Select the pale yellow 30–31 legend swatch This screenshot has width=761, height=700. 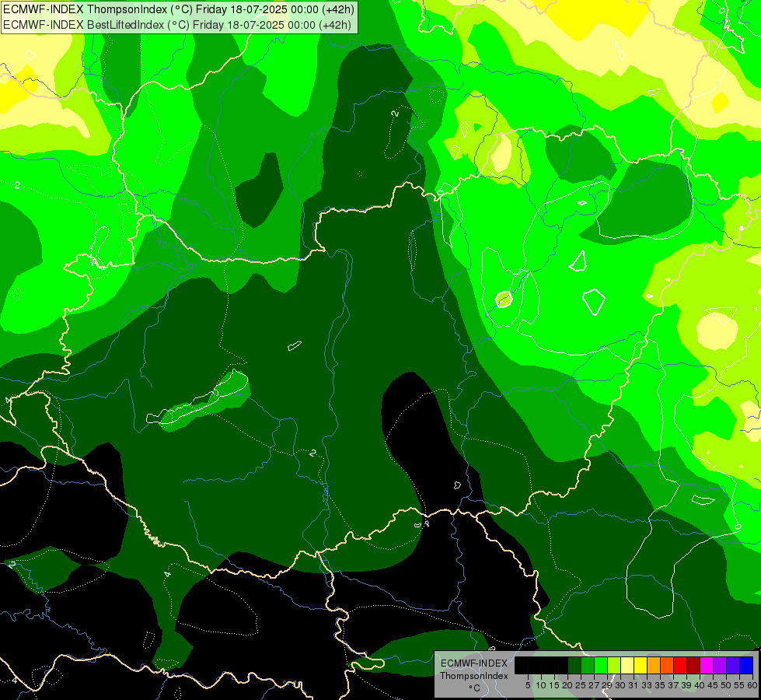click(627, 665)
